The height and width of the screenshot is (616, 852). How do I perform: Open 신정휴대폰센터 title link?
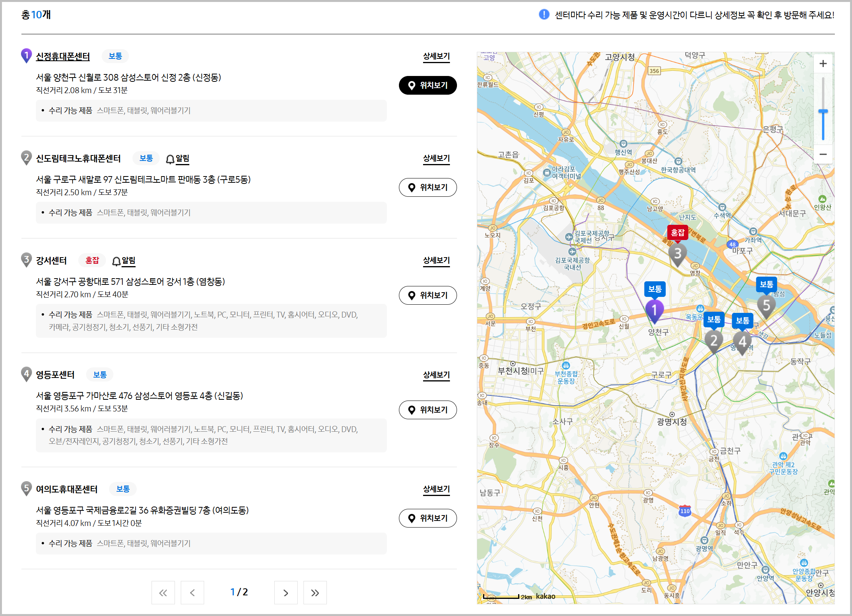(63, 56)
